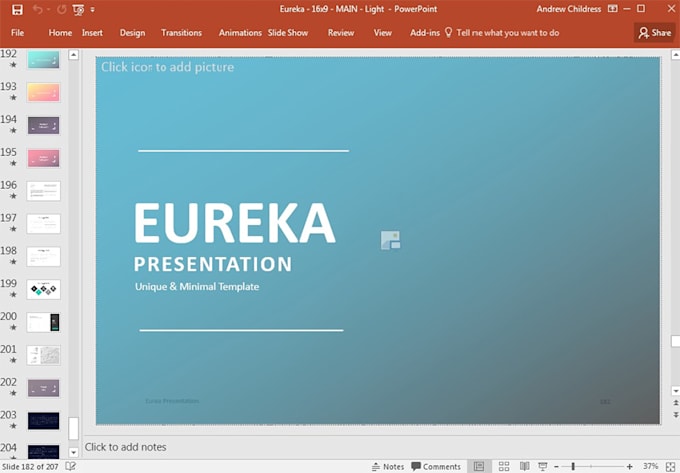Open Customize Quick Access Toolbar arrow
This screenshot has width=680, height=473.
pos(92,10)
